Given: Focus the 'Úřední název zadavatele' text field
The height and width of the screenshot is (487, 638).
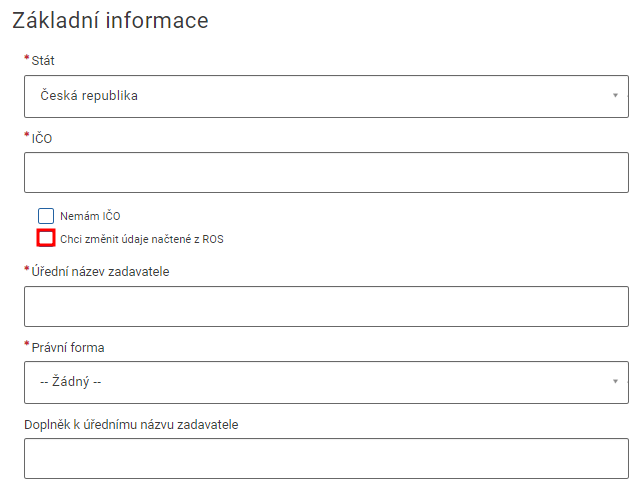Looking at the screenshot, I should 326,306.
